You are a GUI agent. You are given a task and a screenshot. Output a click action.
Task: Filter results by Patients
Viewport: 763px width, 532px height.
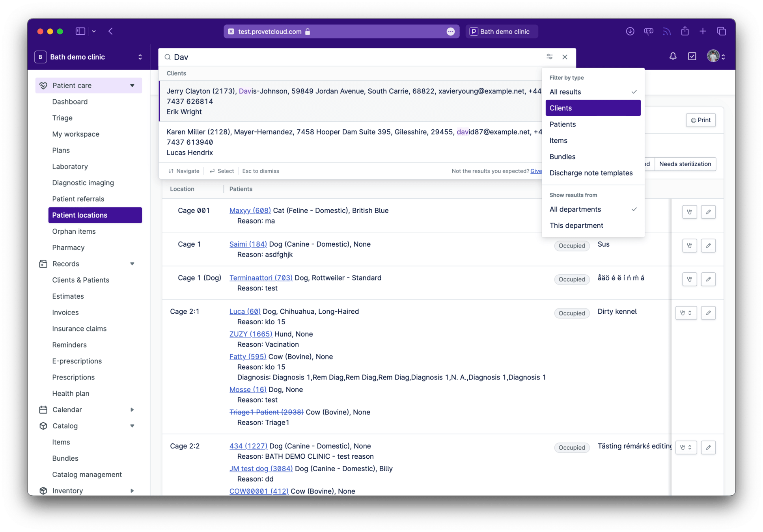(562, 124)
